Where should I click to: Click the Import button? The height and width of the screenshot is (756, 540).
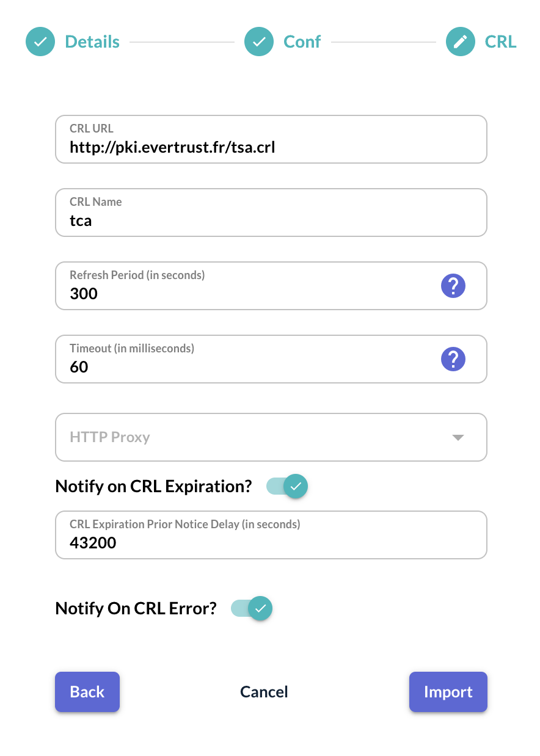click(x=448, y=692)
